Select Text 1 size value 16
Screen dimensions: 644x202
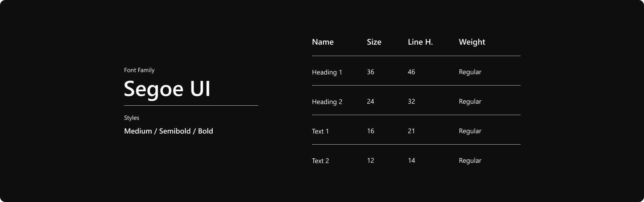(370, 131)
